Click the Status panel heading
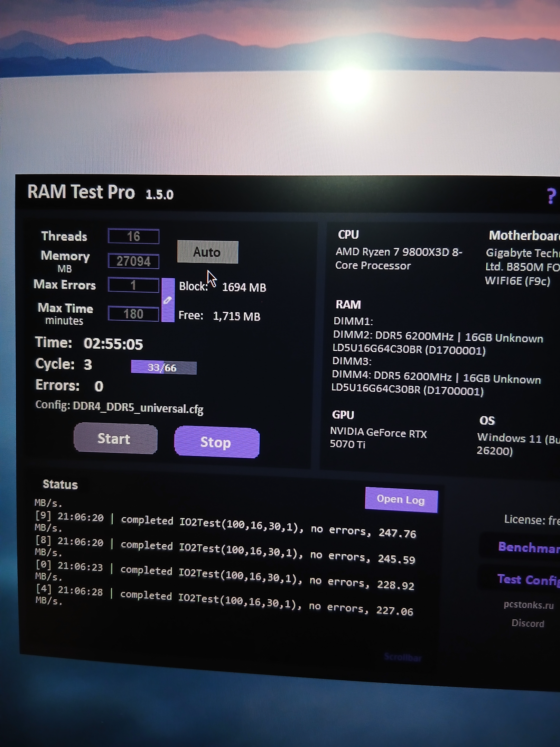The width and height of the screenshot is (560, 747). coord(60,484)
